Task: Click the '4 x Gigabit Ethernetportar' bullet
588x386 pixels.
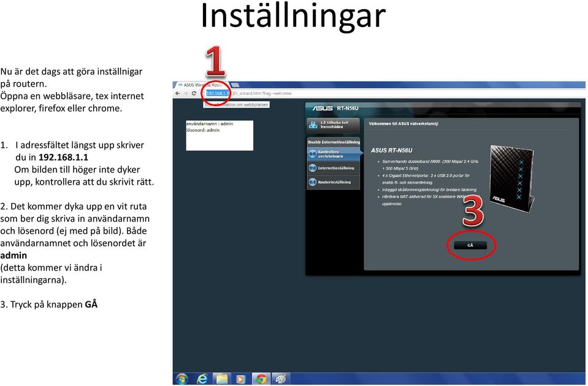Action: (426, 179)
